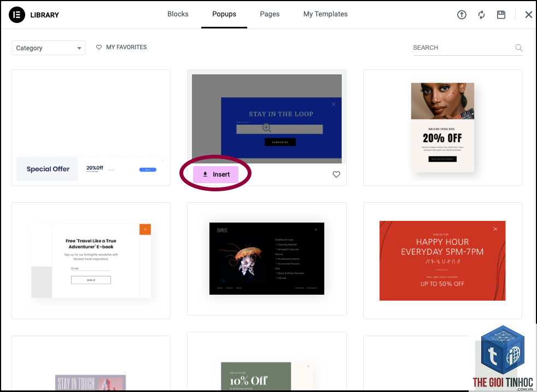Insert the Stay in the Loop popup
The height and width of the screenshot is (392, 537).
tap(216, 174)
